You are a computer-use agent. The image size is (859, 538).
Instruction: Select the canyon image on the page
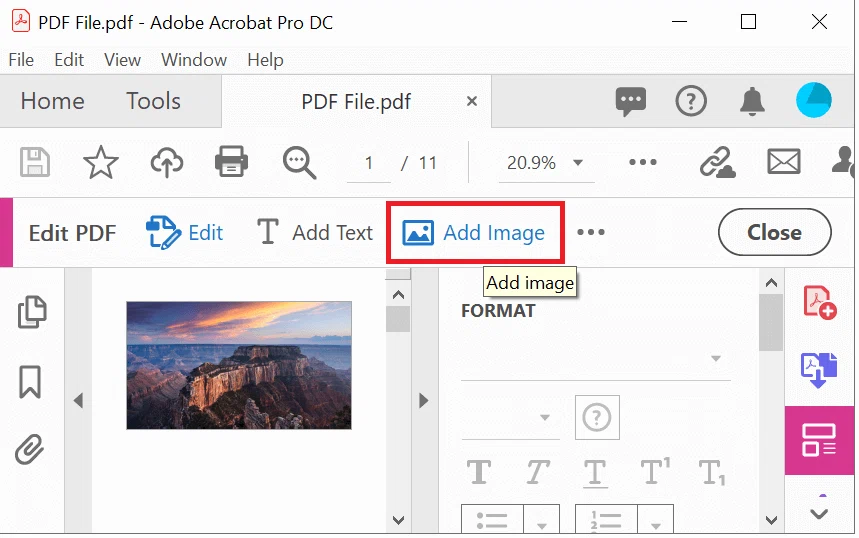[239, 365]
